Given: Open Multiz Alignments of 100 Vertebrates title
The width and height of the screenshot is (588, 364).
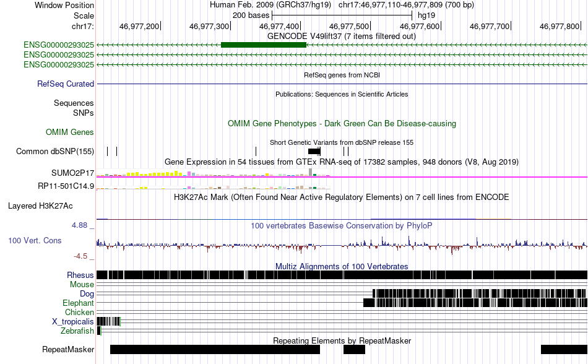Looking at the screenshot, I should [342, 267].
